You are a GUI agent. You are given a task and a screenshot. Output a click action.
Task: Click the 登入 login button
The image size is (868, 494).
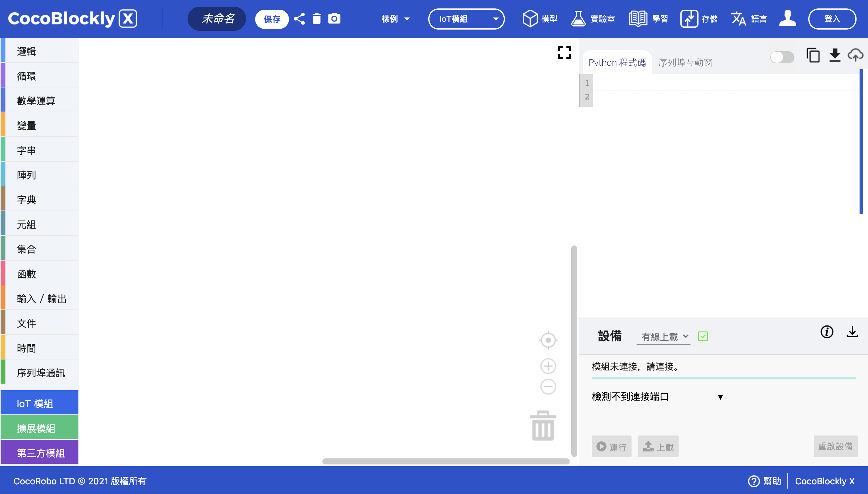(x=832, y=19)
